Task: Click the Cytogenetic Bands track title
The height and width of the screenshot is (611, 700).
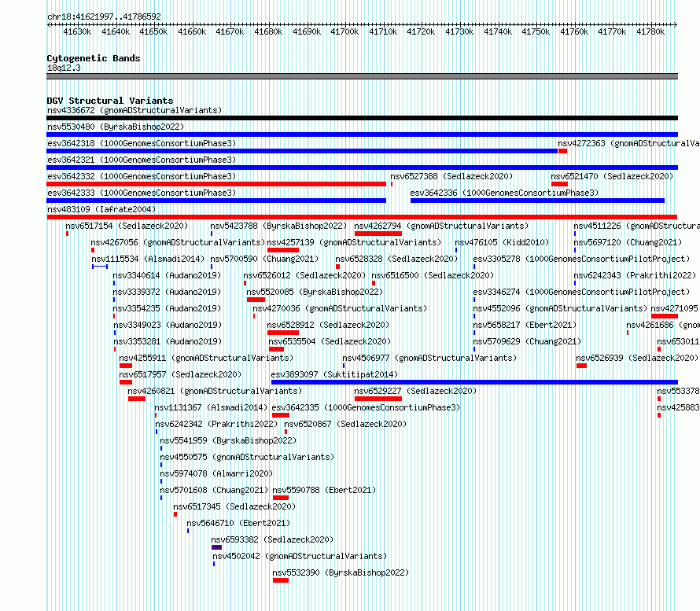Action: [x=94, y=58]
